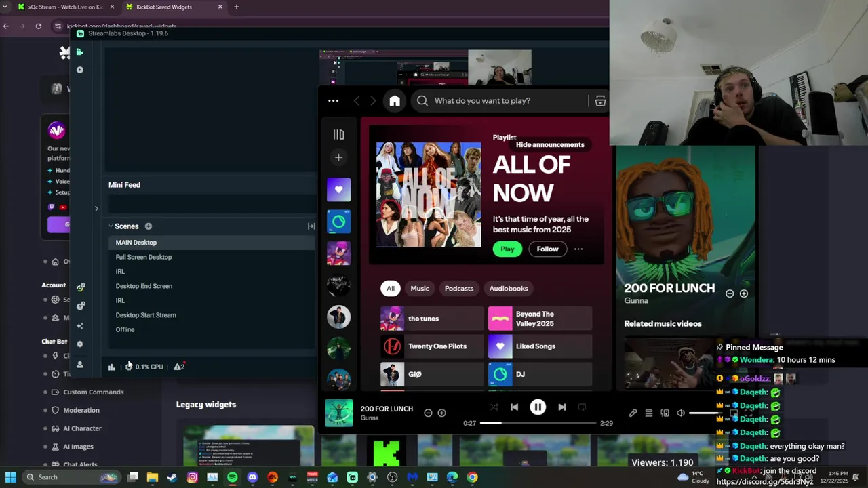The image size is (868, 488).
Task: Select the Full Screen Desktop scene
Action: [211, 257]
